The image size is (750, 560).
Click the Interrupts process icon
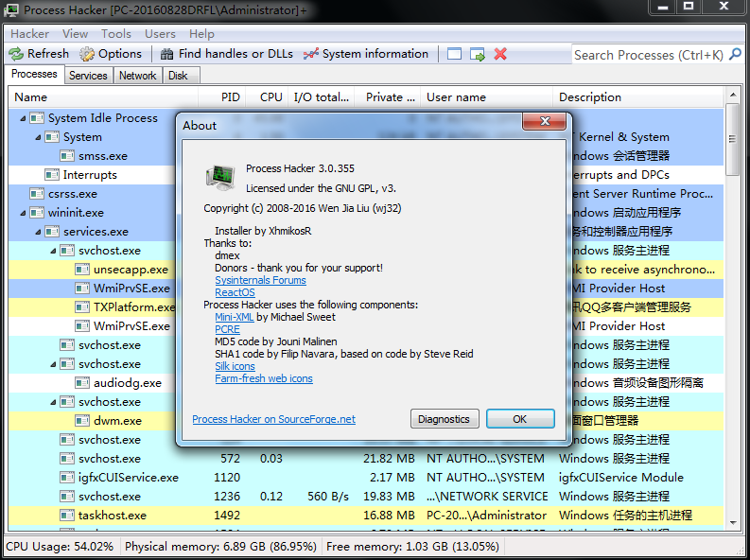[x=52, y=175]
